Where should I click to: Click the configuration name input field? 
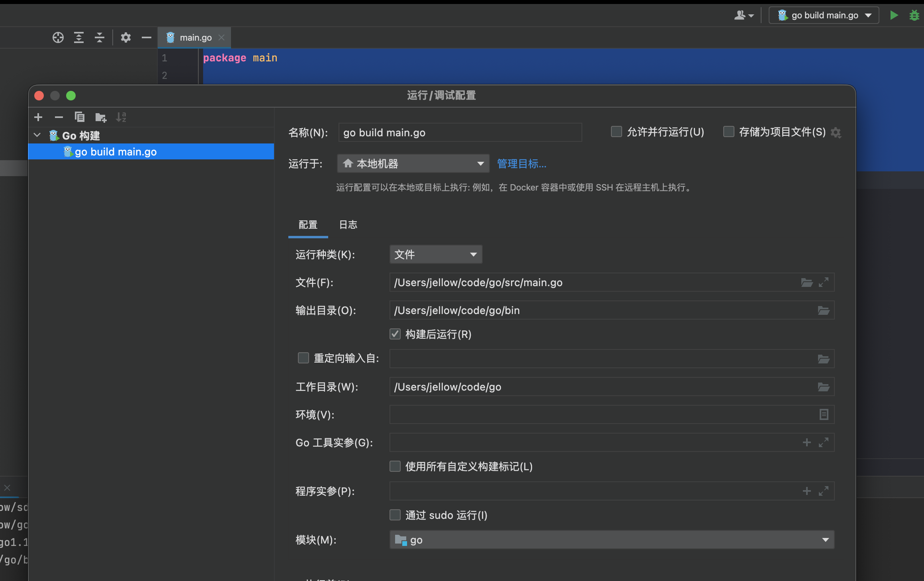(x=460, y=133)
